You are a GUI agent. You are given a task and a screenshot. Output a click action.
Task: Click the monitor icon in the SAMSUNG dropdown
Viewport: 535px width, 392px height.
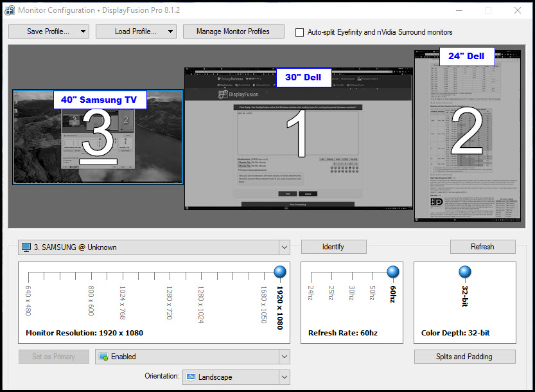[x=26, y=247]
